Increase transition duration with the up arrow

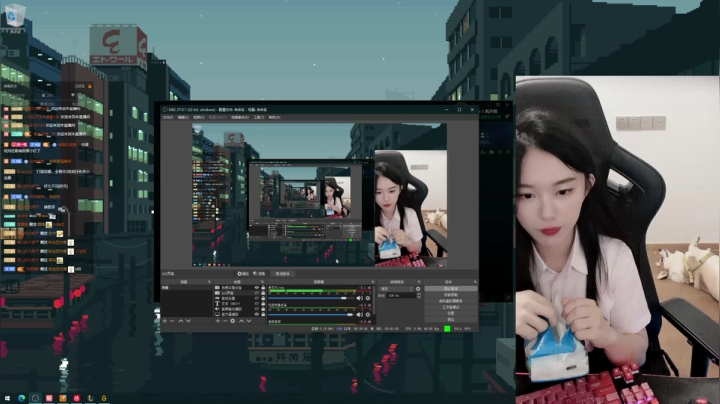(419, 293)
